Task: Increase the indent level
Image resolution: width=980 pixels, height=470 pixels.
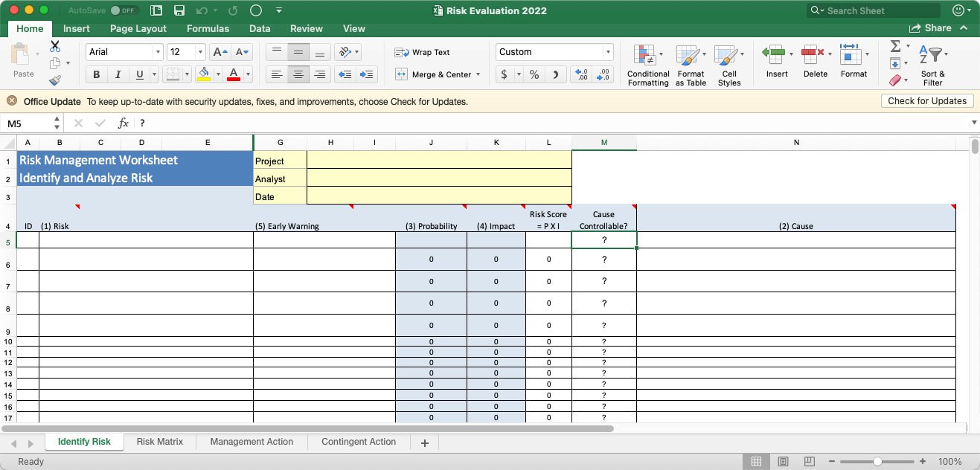Action: (x=367, y=74)
